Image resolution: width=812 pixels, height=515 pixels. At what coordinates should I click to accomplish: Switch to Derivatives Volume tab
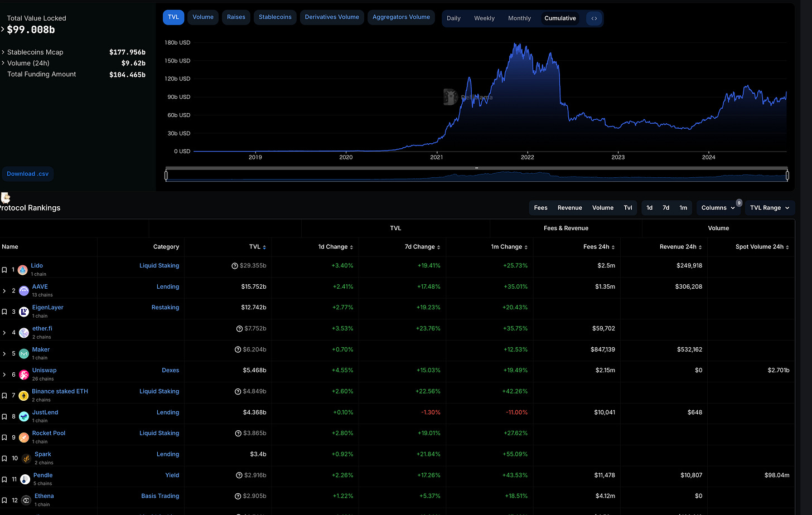coord(332,17)
